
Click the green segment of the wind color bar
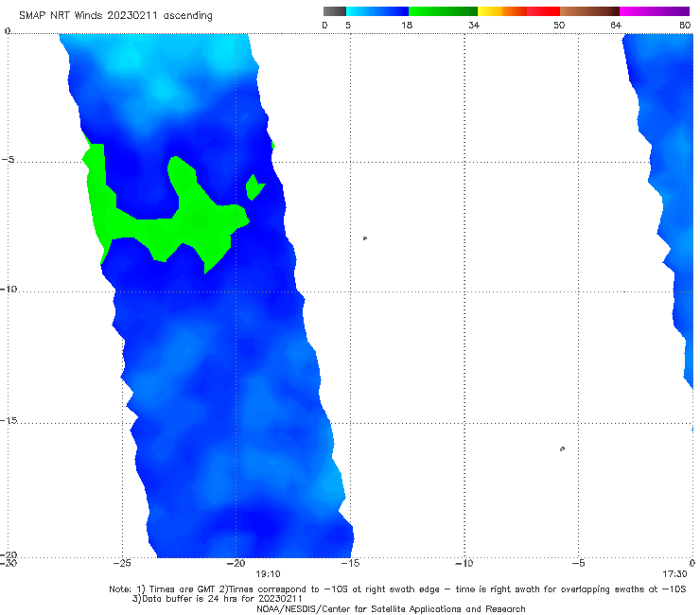[x=443, y=11]
